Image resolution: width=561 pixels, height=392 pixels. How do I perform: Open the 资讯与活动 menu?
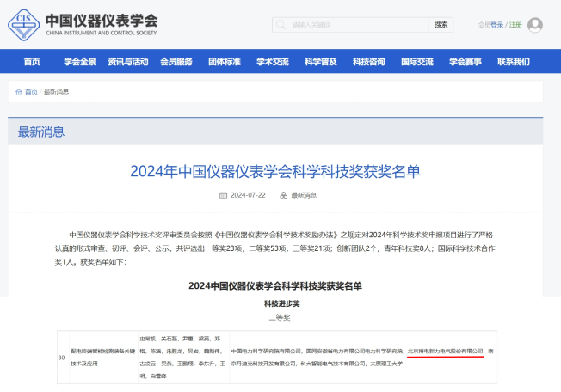pos(128,62)
